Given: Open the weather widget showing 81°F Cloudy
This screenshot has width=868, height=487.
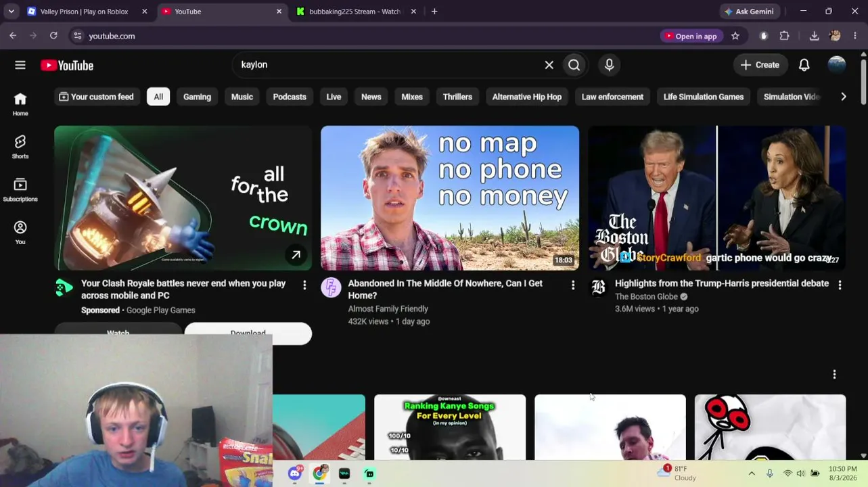Looking at the screenshot, I should [x=679, y=473].
